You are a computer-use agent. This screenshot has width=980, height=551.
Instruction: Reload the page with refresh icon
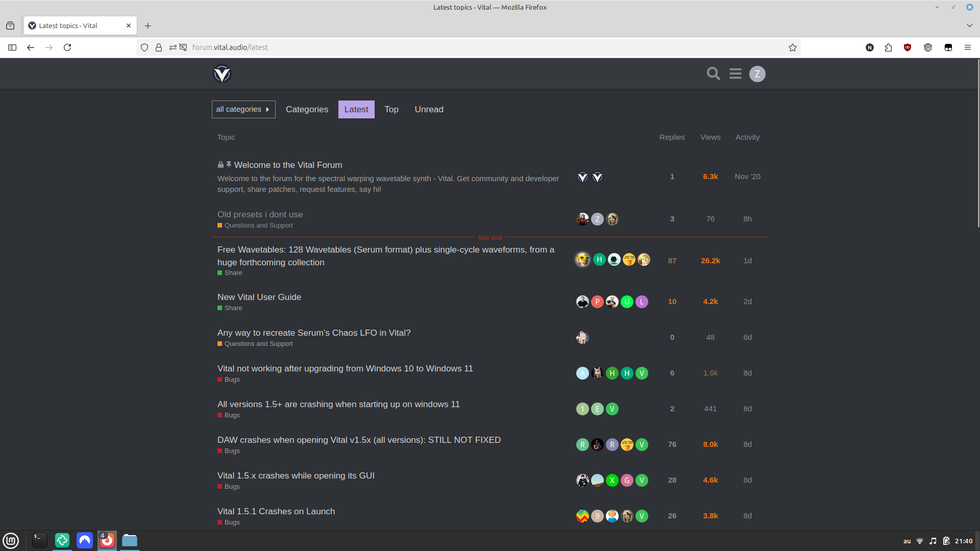tap(67, 47)
